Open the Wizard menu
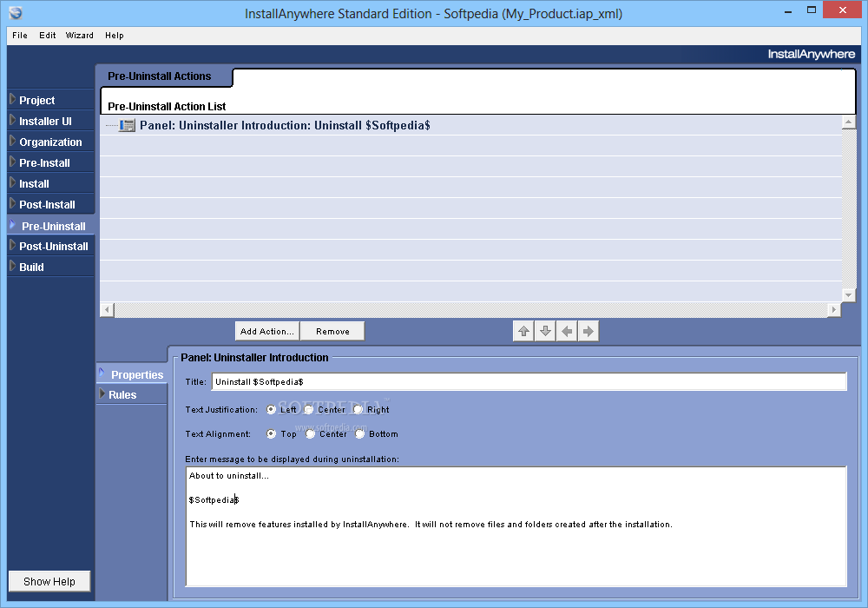 pyautogui.click(x=80, y=36)
